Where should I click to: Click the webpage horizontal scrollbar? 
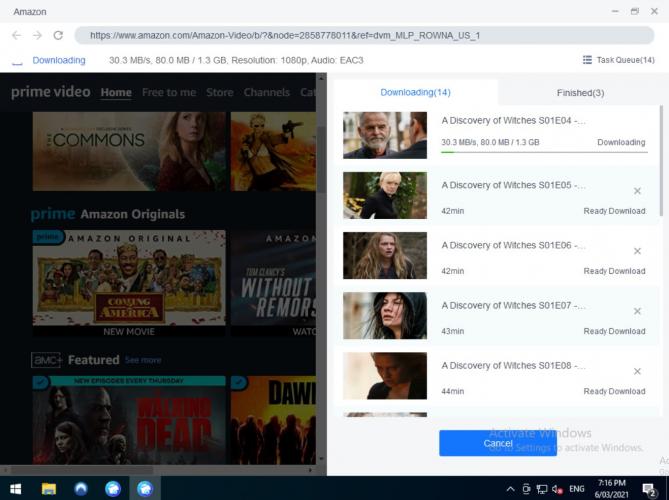click(x=81, y=470)
